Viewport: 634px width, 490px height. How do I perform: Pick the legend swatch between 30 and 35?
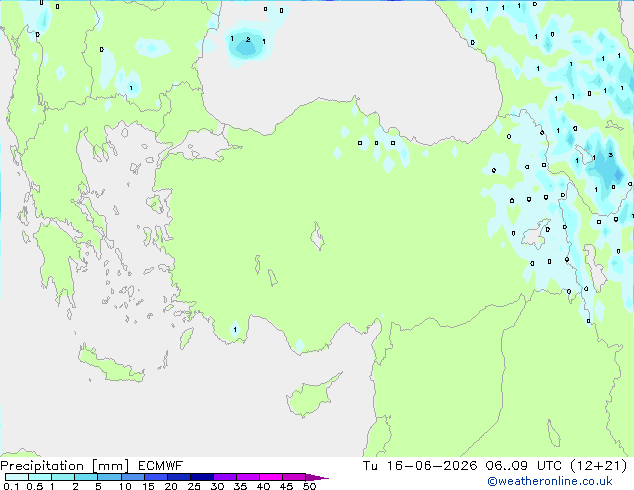pos(225,477)
